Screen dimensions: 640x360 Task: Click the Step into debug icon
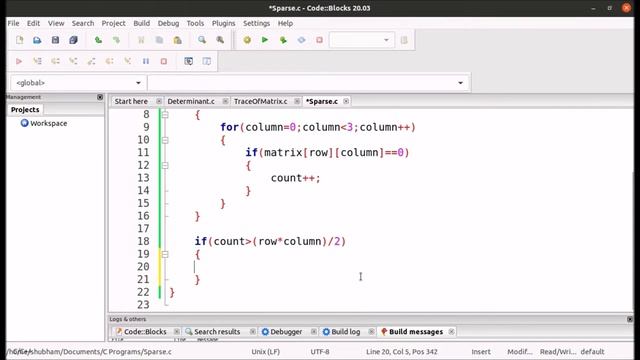[x=73, y=61]
